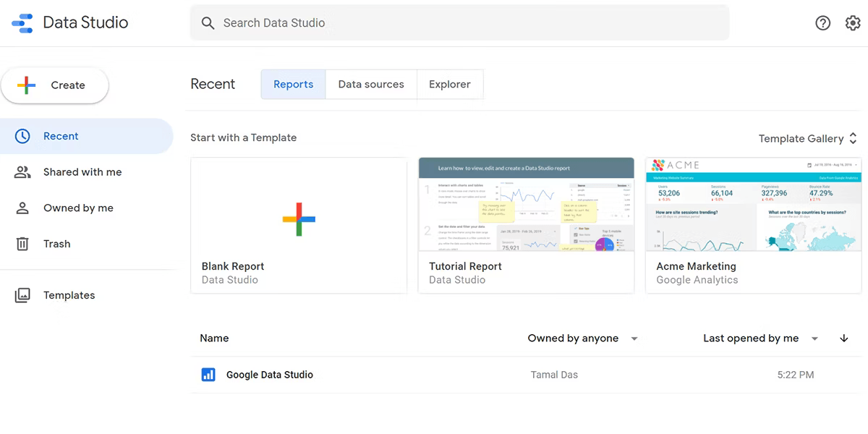Click the Acme Marketing title text
The image size is (868, 434).
click(x=696, y=266)
